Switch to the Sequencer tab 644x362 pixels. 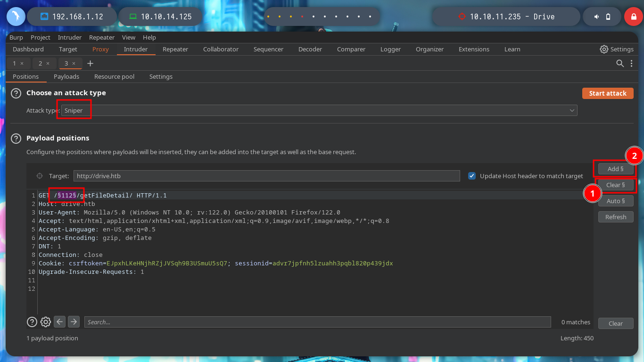(x=269, y=49)
